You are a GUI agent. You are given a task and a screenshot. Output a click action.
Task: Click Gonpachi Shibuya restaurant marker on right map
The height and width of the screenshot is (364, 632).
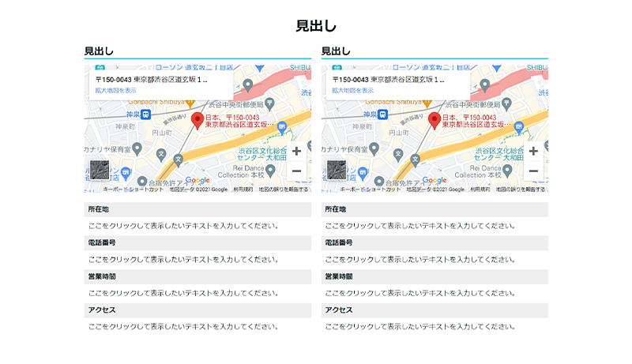click(x=427, y=103)
